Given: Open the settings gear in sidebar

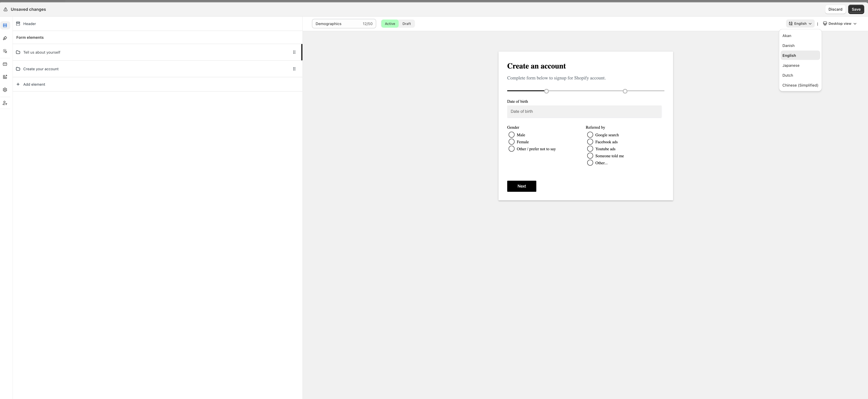Looking at the screenshot, I should (x=5, y=90).
